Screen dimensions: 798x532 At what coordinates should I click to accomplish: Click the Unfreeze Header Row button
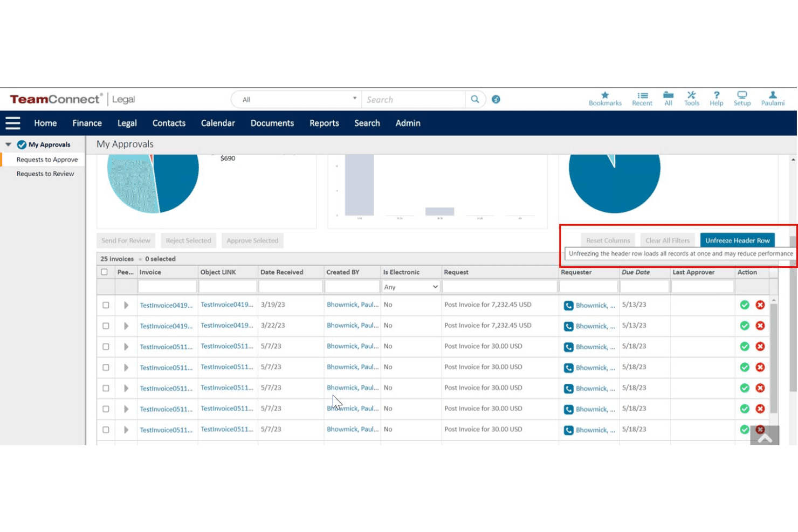pos(738,240)
